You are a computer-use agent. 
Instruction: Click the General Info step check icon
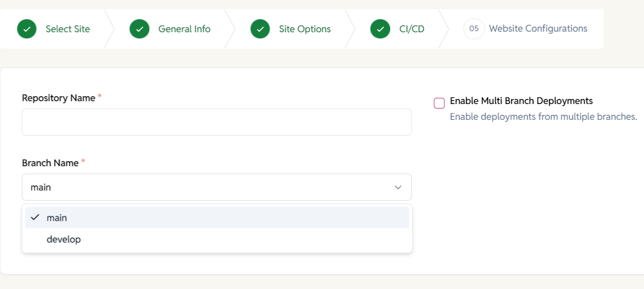(x=139, y=29)
